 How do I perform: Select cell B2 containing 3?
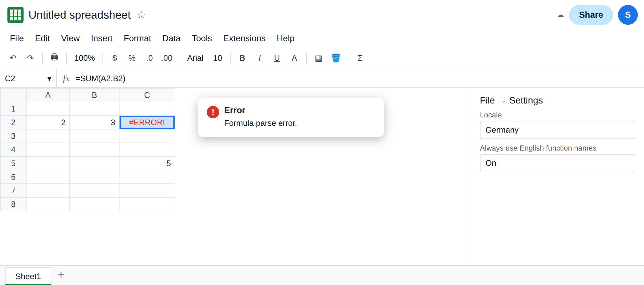click(94, 122)
